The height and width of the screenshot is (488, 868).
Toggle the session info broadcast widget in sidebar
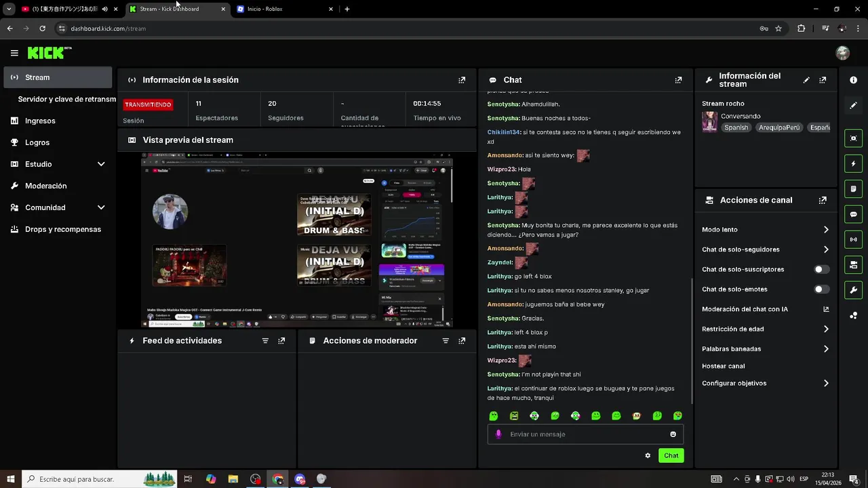coord(853,239)
